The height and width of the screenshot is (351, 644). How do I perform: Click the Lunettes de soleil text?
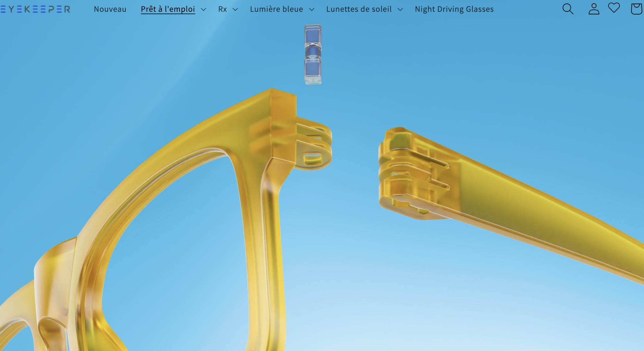click(359, 9)
